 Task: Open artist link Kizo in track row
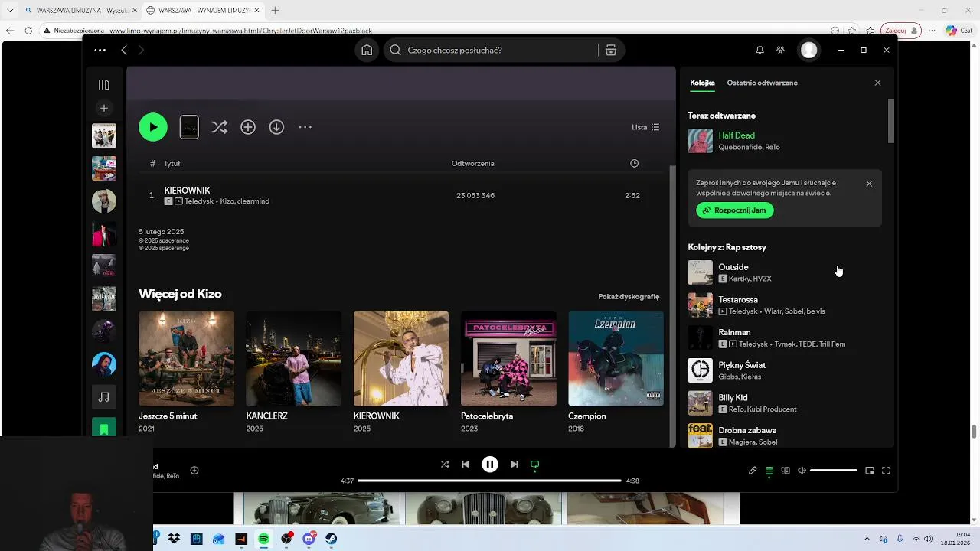227,201
